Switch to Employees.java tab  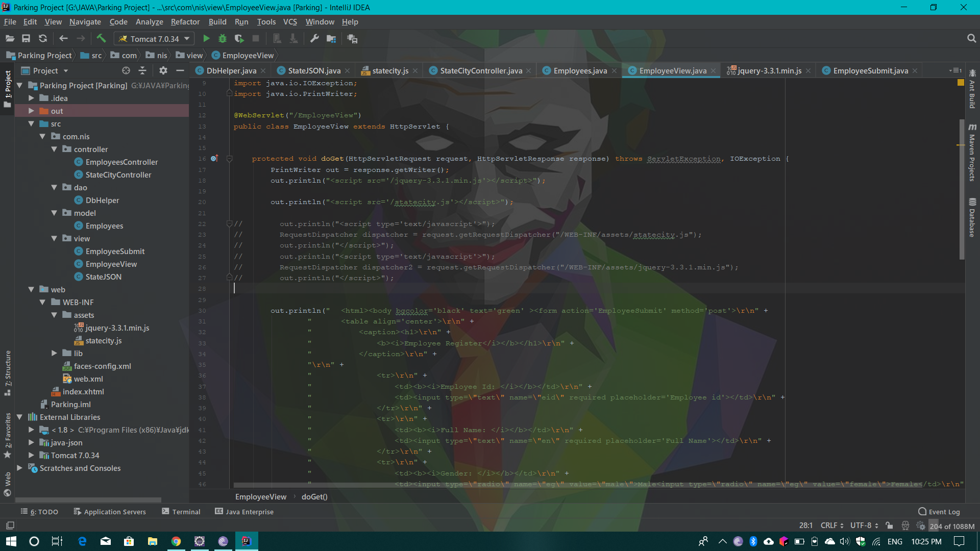(x=580, y=71)
